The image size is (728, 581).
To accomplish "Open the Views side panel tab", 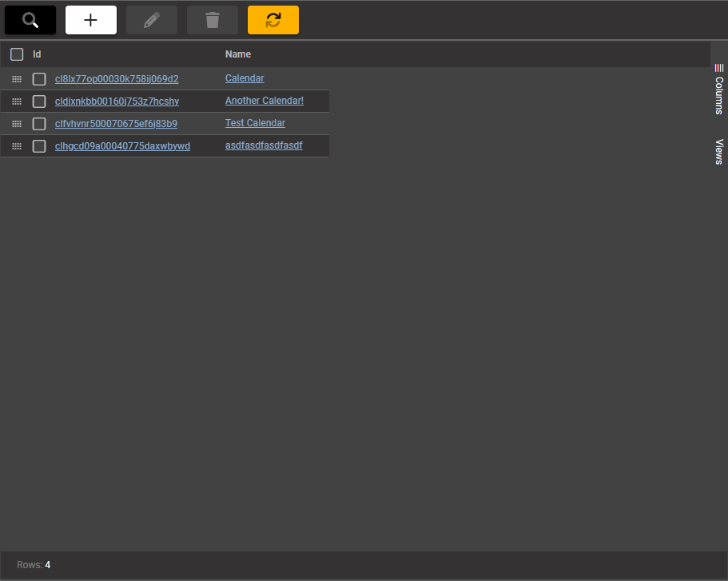I will point(718,151).
